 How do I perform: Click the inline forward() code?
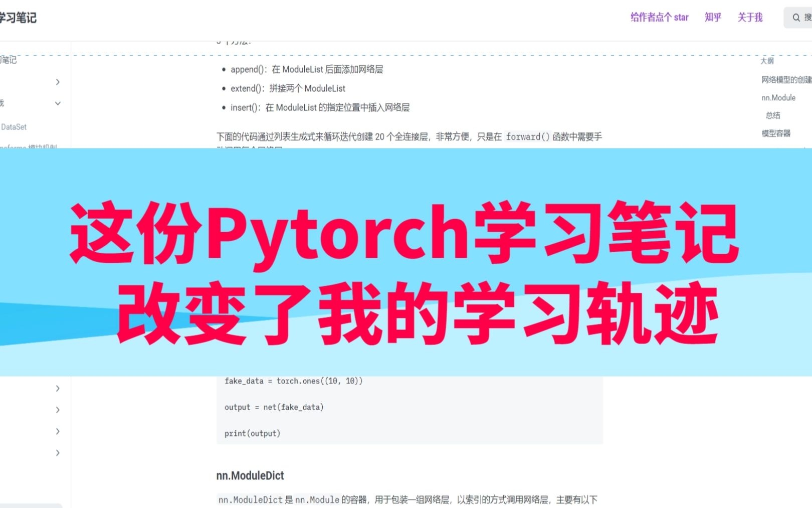(x=527, y=136)
